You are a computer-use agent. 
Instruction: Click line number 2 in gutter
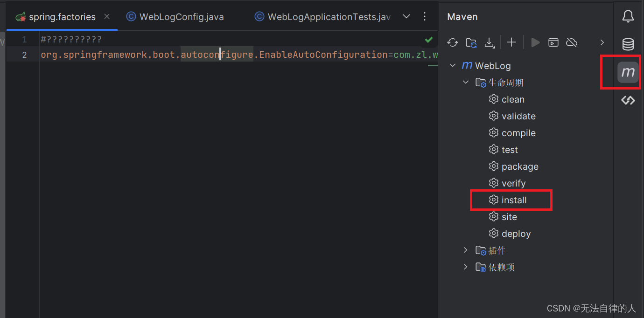24,55
